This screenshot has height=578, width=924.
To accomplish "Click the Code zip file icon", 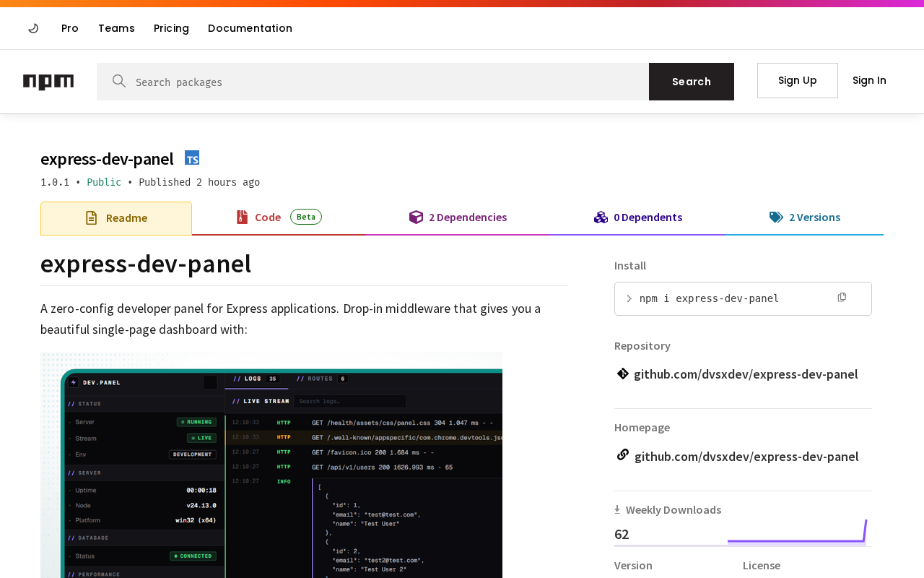I will (243, 217).
